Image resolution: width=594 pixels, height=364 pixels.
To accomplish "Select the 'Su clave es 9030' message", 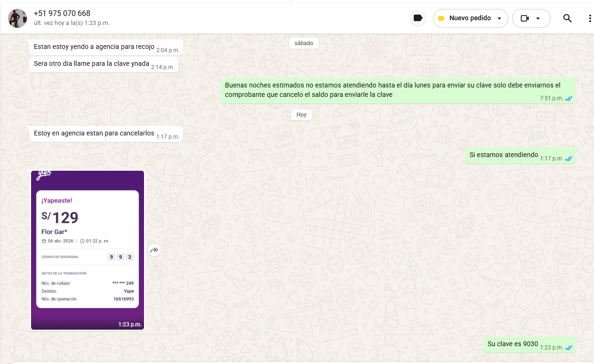I will tap(513, 344).
